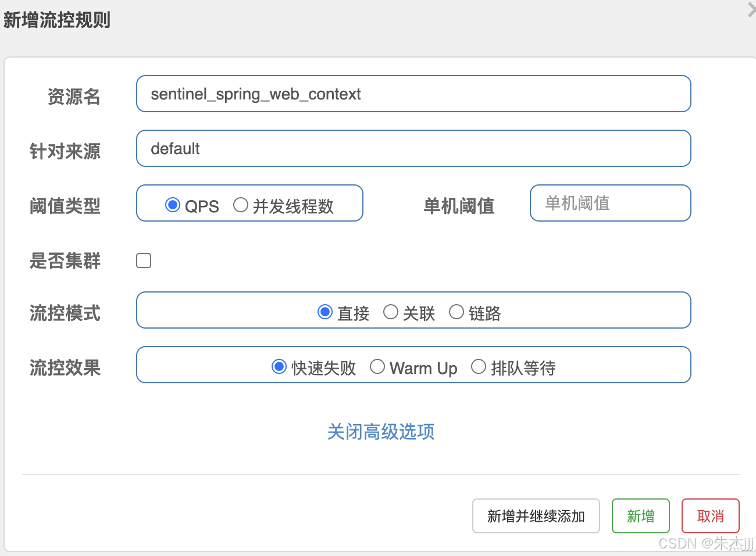Click the 新增流控规则 dialog title

pyautogui.click(x=57, y=20)
